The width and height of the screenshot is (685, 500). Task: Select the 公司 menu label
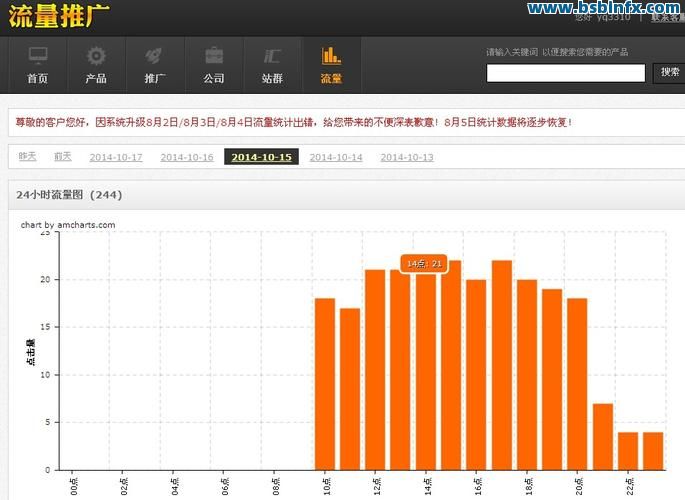(214, 79)
